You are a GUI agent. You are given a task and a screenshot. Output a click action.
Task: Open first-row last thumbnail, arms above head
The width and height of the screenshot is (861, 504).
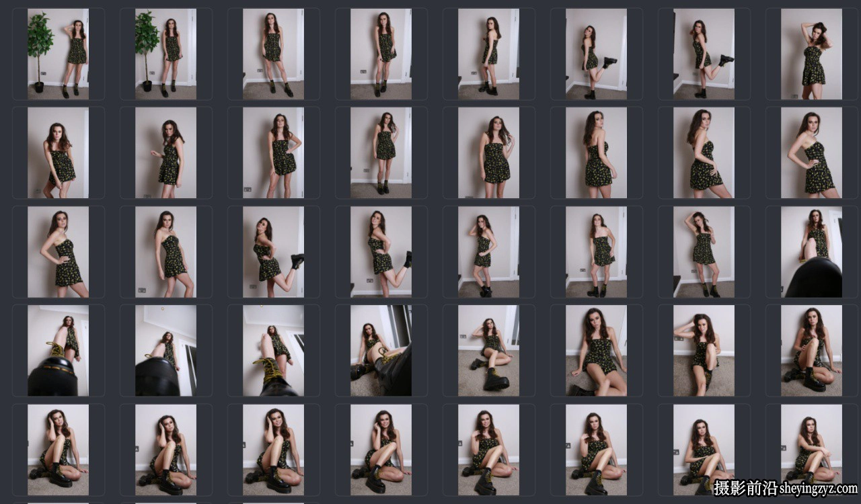pyautogui.click(x=811, y=54)
